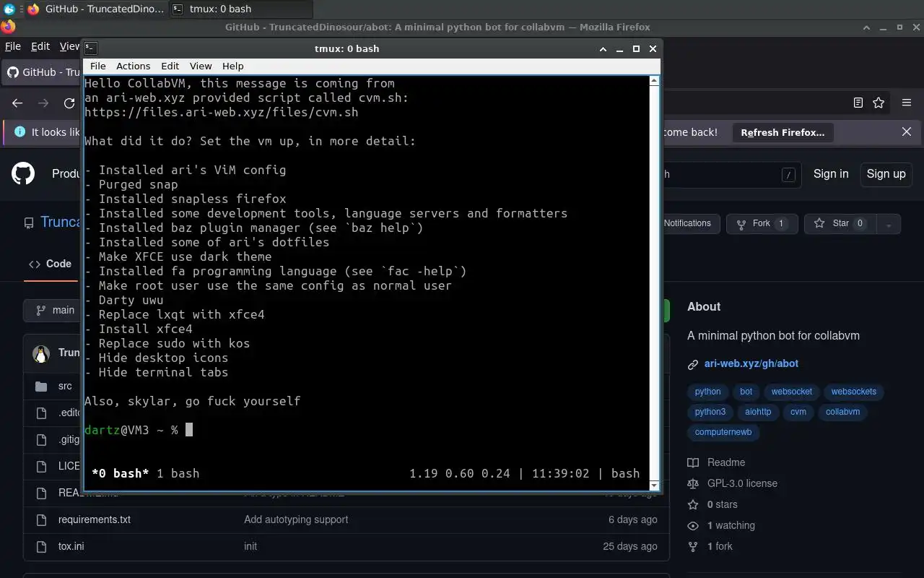924x578 pixels.
Task: Click the 'init' commit message
Action: (x=250, y=546)
